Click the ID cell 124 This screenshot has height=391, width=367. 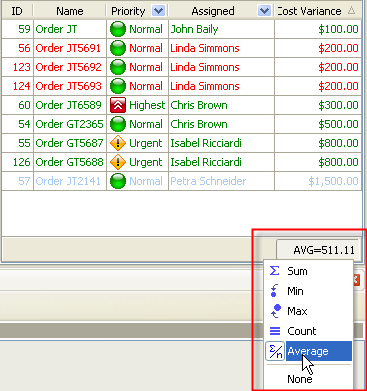17,86
